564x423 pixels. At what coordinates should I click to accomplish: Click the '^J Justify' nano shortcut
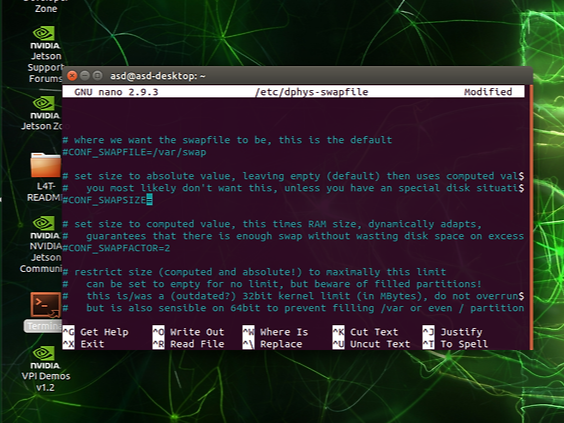click(x=452, y=332)
